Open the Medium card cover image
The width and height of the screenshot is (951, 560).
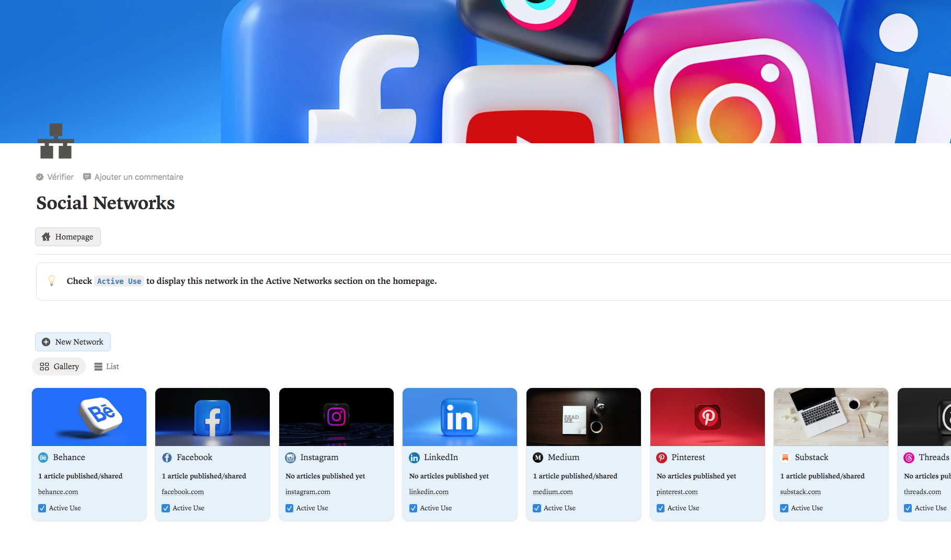click(584, 417)
